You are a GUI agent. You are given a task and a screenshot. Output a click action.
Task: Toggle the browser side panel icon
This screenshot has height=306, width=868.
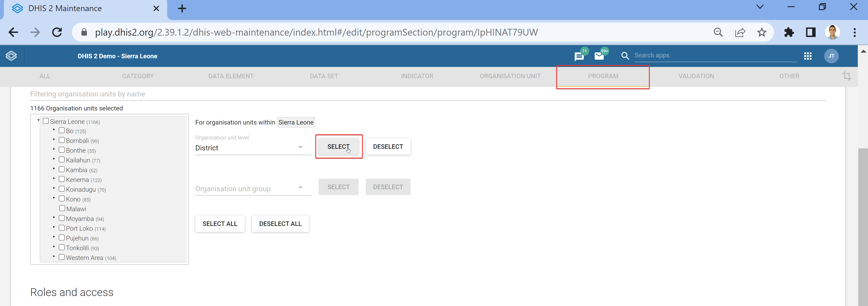(811, 32)
